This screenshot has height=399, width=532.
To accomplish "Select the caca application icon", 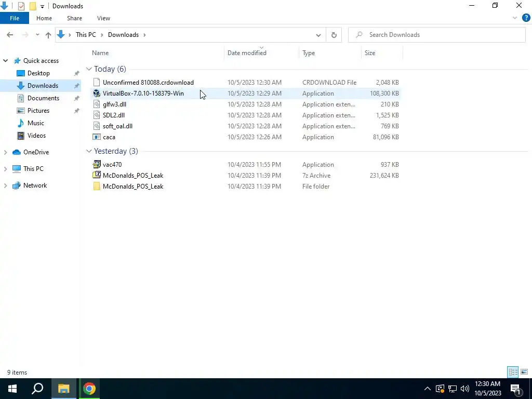I will coord(97,137).
